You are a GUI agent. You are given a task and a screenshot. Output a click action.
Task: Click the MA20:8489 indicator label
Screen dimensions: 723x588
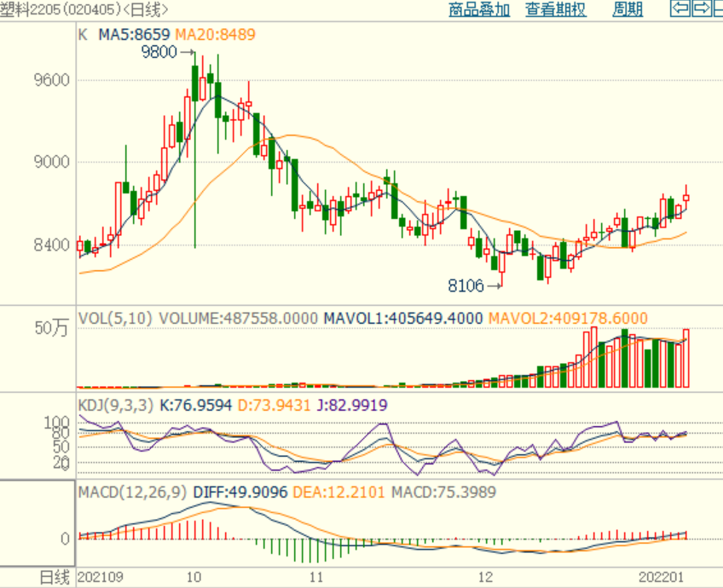pyautogui.click(x=215, y=36)
